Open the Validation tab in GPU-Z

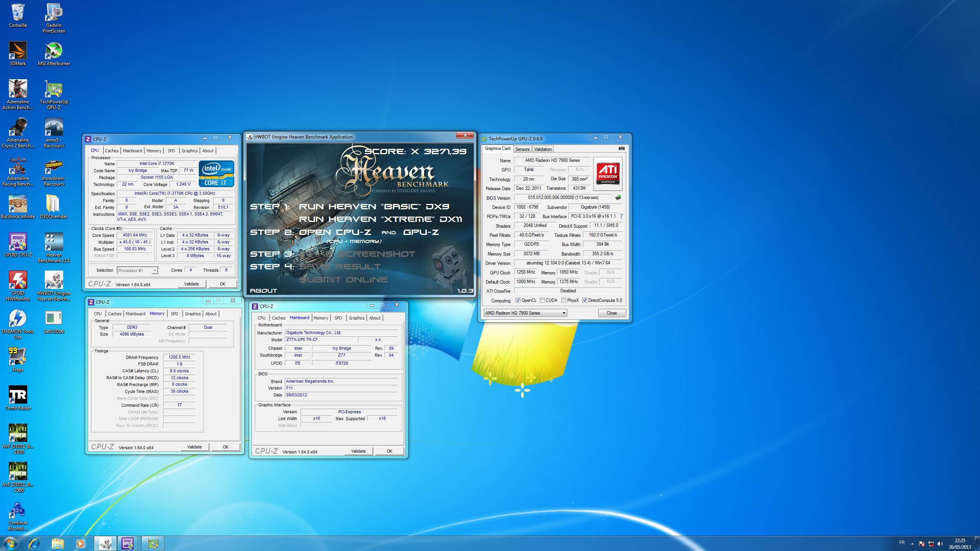click(543, 149)
